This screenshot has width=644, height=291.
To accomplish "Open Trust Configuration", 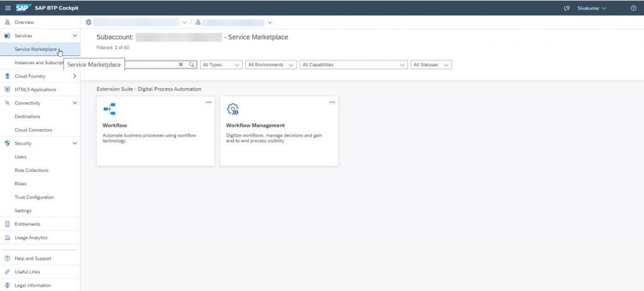I will tap(34, 198).
